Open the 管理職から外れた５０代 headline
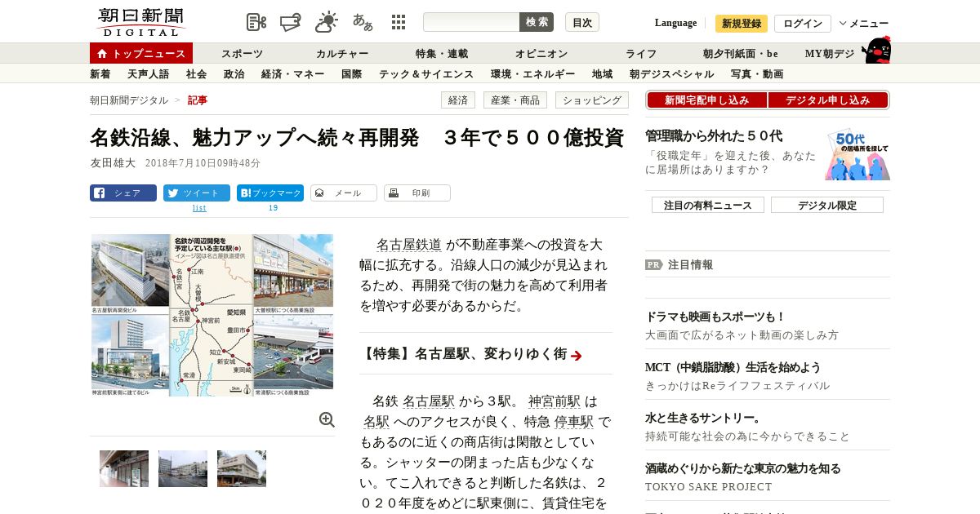 tap(714, 136)
